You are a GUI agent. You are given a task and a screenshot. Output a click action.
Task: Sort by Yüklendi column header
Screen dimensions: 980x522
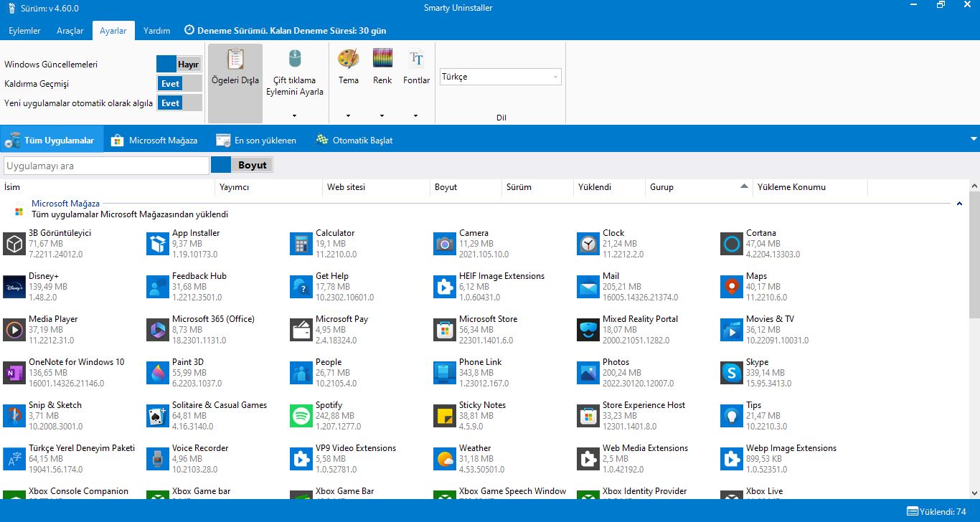(610, 187)
